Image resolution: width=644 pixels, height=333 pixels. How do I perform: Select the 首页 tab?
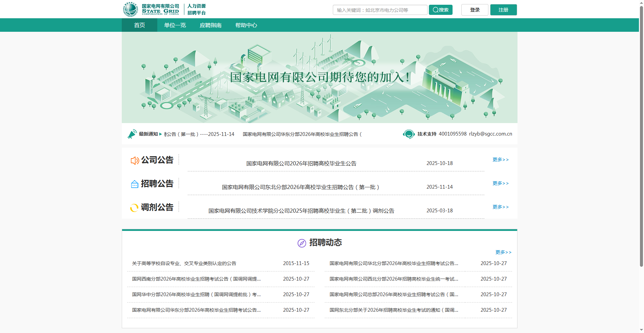coord(139,25)
